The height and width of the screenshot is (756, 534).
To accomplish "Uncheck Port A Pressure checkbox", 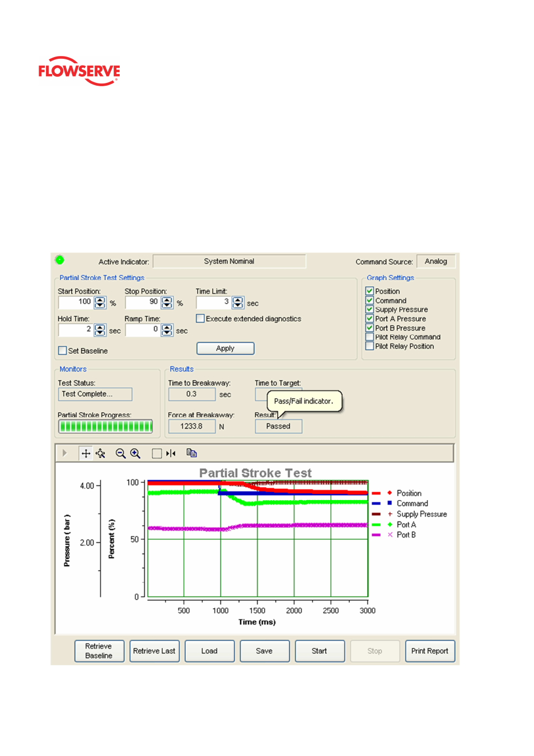I will tap(369, 319).
